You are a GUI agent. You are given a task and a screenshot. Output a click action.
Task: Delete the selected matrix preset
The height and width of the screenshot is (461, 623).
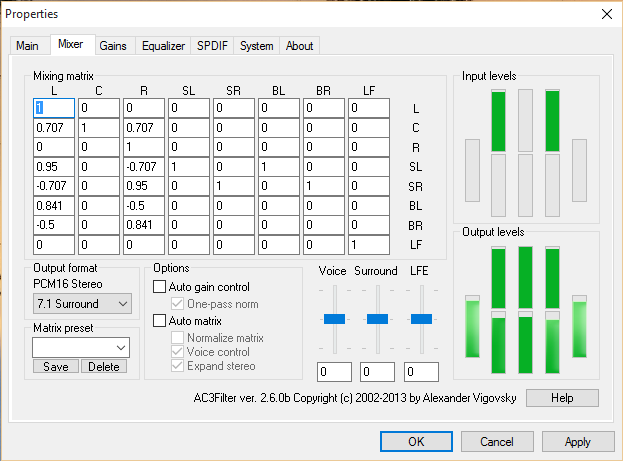pyautogui.click(x=104, y=367)
